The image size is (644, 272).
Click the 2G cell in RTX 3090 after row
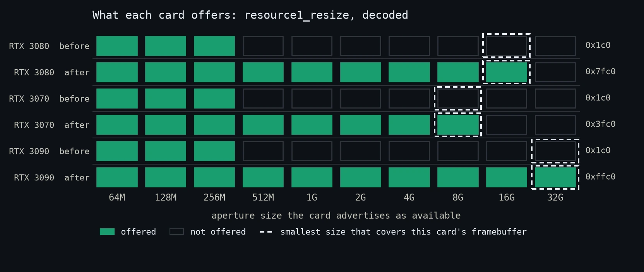[360, 177]
